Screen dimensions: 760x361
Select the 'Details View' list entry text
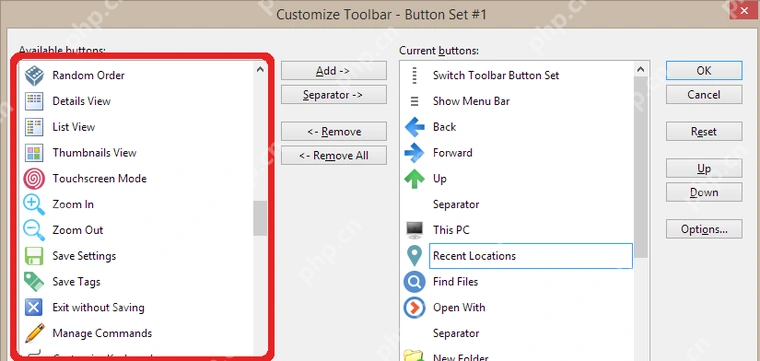(x=81, y=101)
